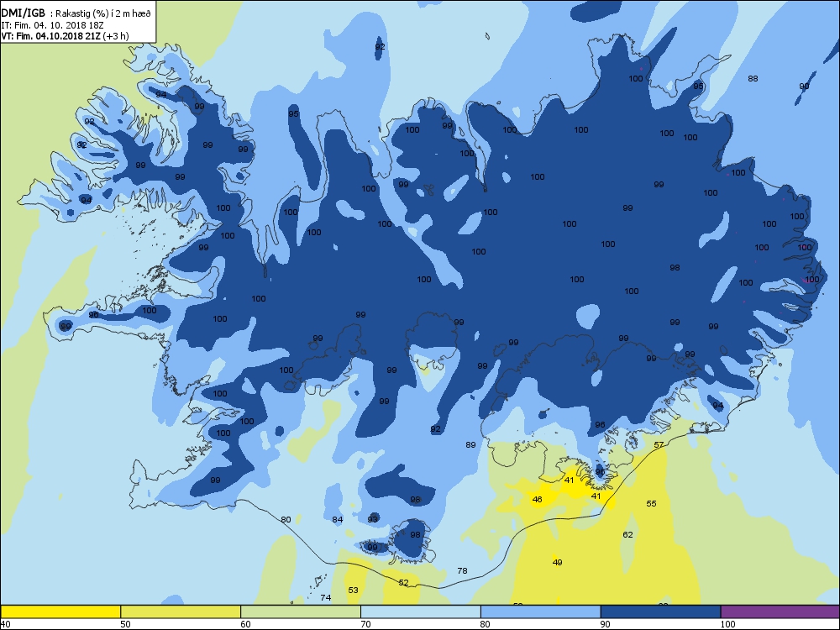Click the 'VT: Fim. 04.10.2018 21Z (+3 h)' line
This screenshot has height=630, width=840.
[65, 36]
